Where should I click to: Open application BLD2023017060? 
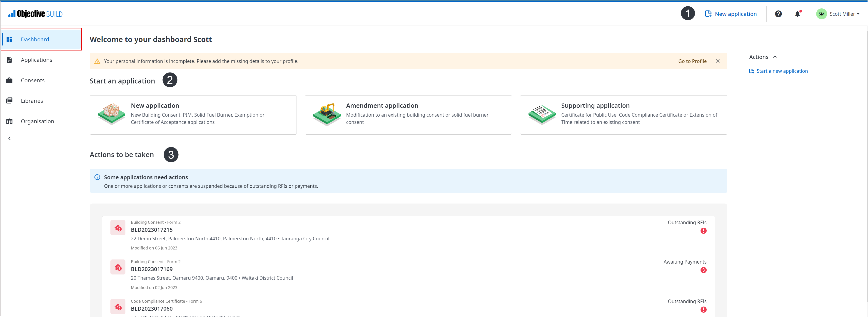click(x=408, y=306)
